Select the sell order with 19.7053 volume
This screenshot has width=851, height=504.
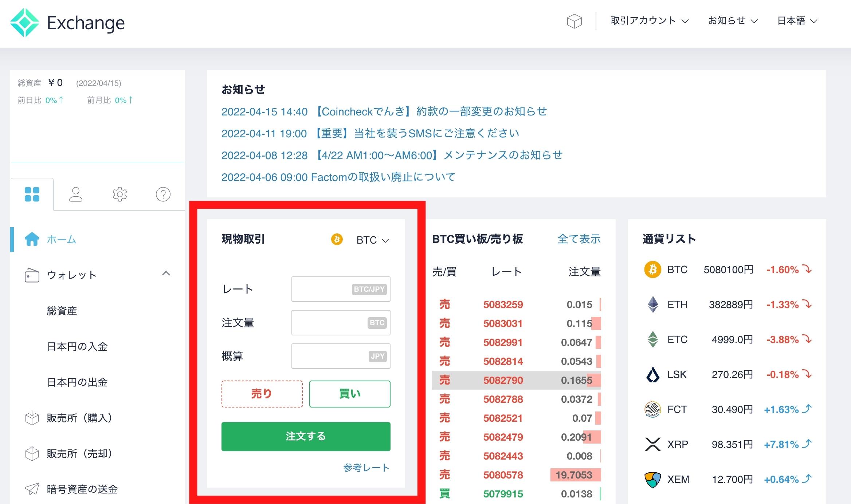click(x=517, y=475)
